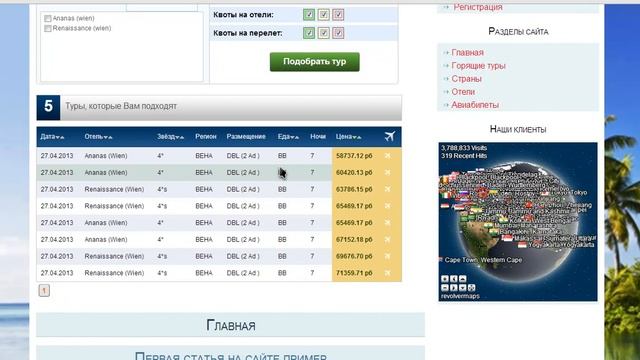Toggle red checkbox for Квоты на перелет
640x360 pixels.
click(338, 33)
